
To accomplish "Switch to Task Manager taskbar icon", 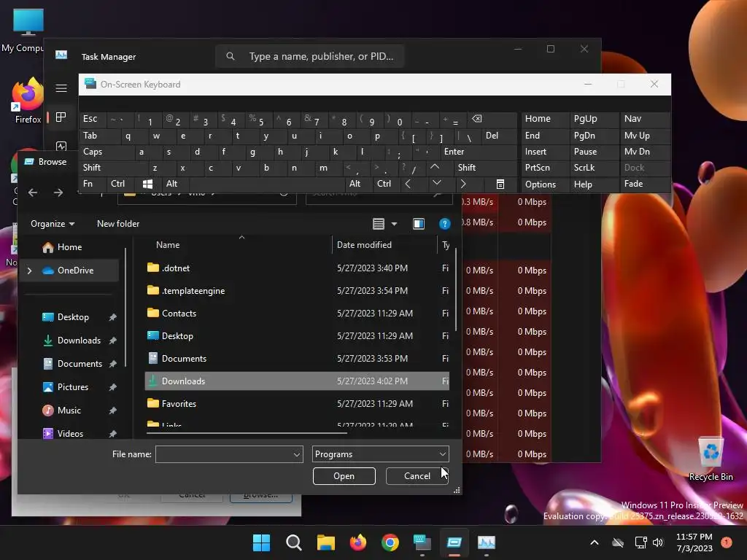I will 487,542.
